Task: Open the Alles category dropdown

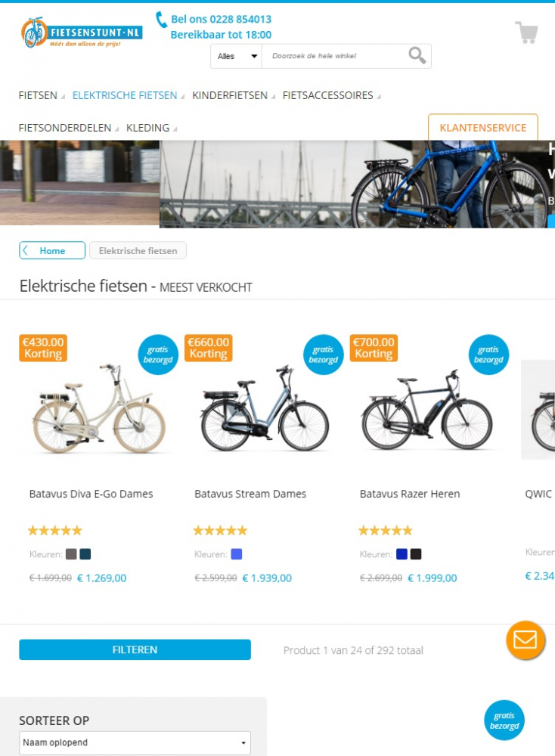Action: (236, 56)
